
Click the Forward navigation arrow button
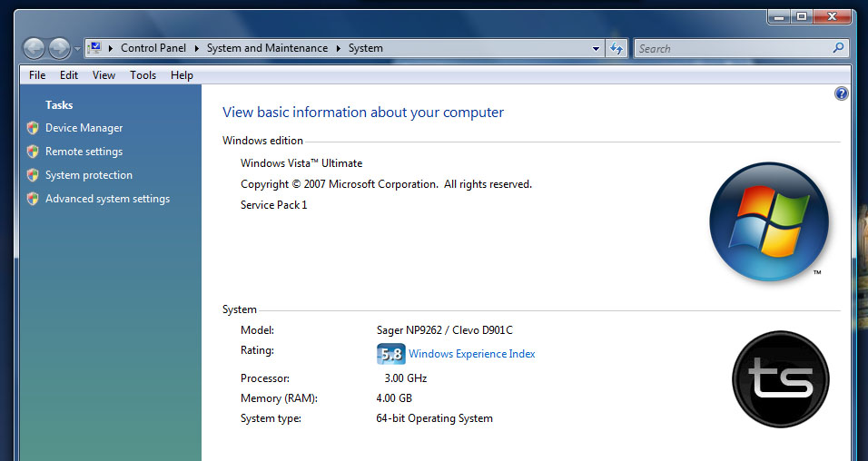point(59,49)
